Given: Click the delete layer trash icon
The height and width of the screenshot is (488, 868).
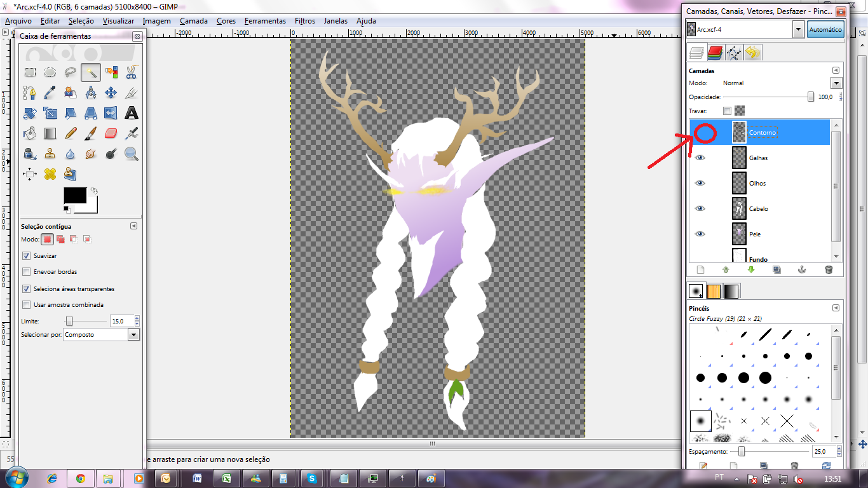Looking at the screenshot, I should coord(828,269).
